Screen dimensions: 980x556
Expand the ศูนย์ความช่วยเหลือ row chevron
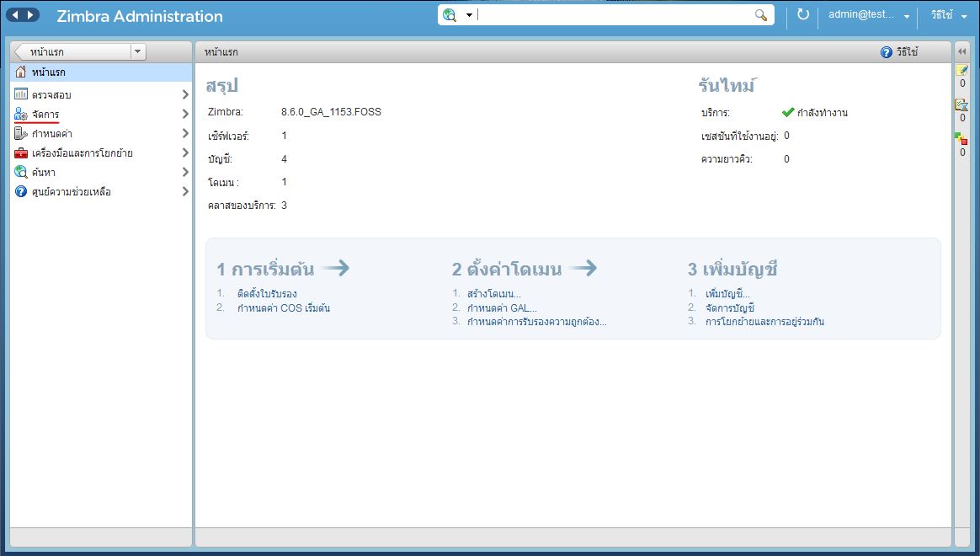point(185,191)
